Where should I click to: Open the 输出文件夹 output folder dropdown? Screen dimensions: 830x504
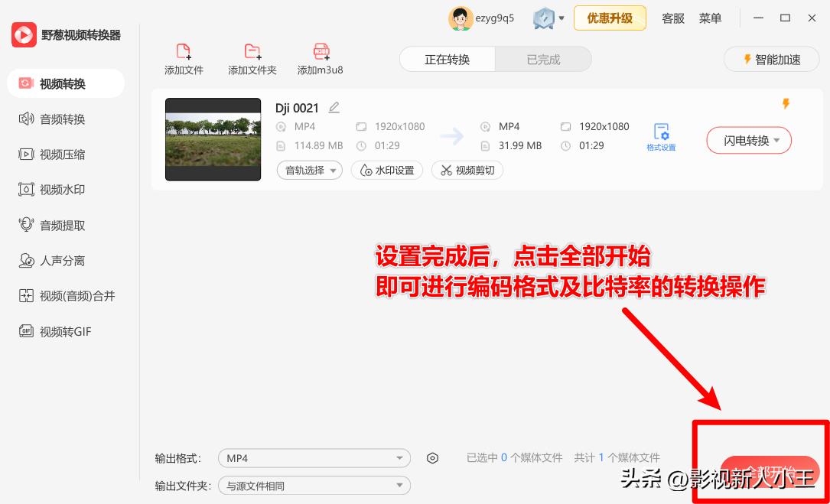point(314,486)
